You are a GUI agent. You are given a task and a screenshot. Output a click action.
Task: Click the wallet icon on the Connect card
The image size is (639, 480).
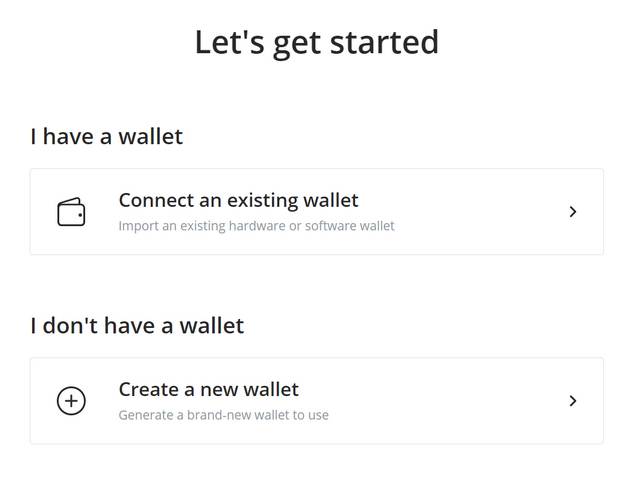point(71,212)
